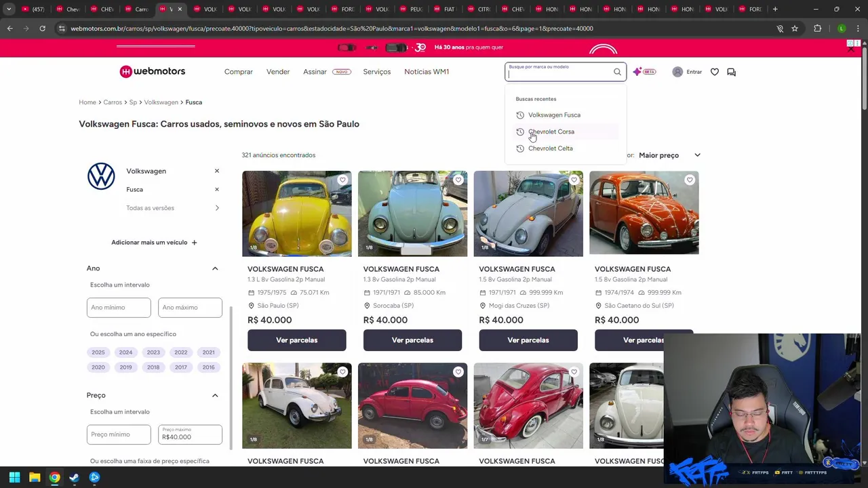Screen dimensions: 868x488
Task: Click Ver parcelas for Mogi das Cruzes Fusca
Action: point(528,340)
